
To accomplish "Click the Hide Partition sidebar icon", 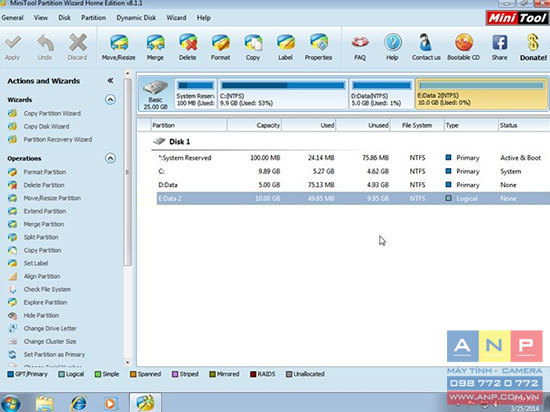I will coord(12,315).
